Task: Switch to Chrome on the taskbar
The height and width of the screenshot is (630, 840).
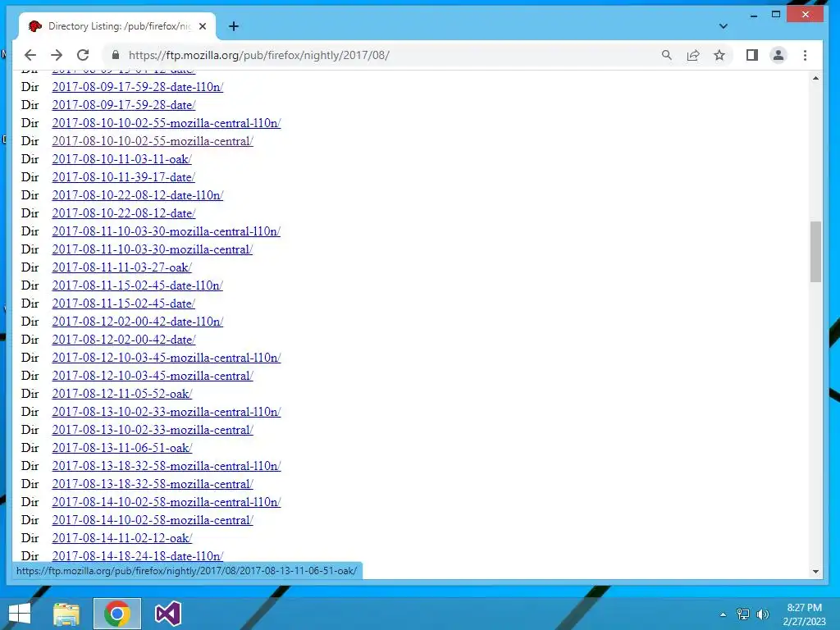Action: [117, 614]
